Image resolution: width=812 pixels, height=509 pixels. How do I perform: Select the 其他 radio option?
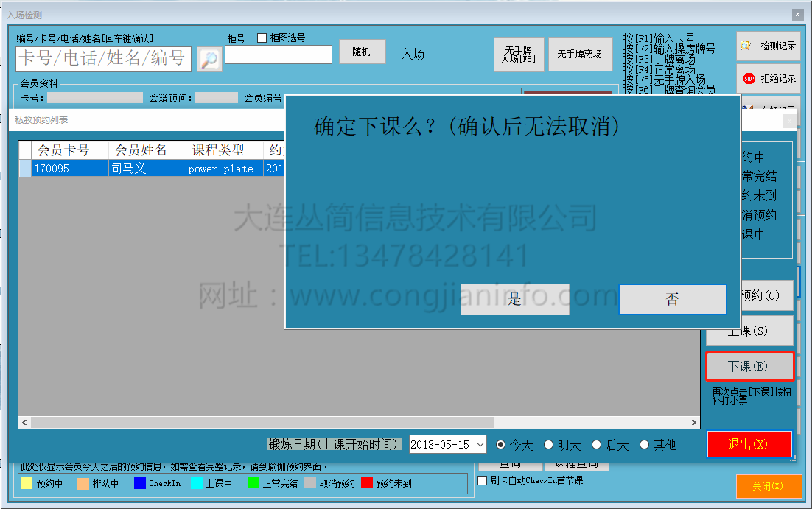click(644, 445)
